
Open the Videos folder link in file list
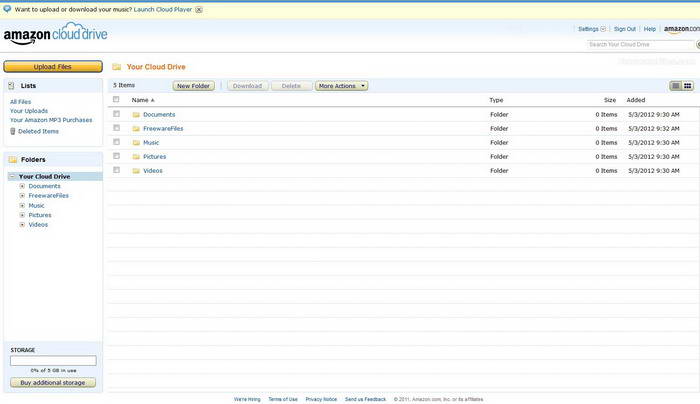pos(153,171)
